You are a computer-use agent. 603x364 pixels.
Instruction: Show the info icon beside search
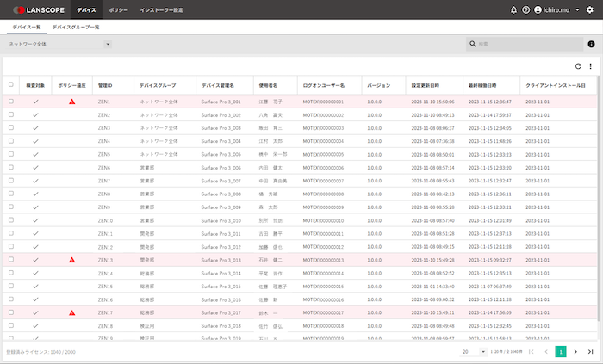point(591,44)
